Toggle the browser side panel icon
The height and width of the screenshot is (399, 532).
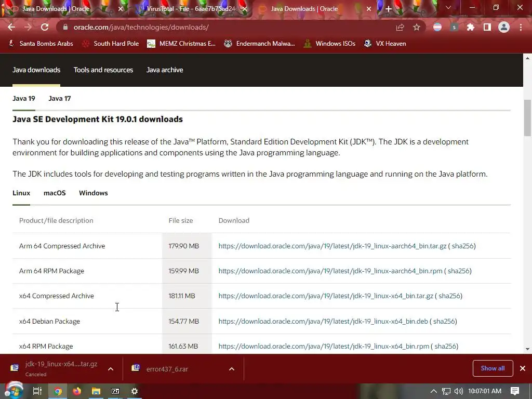[487, 27]
